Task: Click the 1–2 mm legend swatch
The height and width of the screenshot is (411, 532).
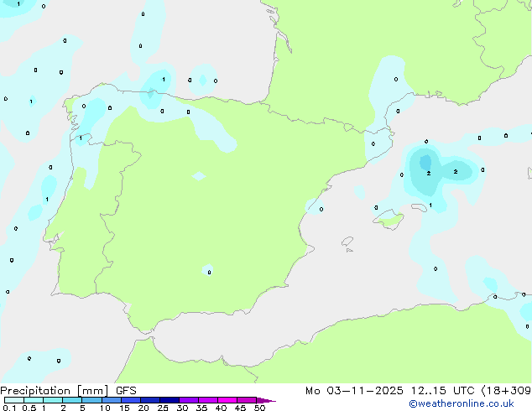Action: click(x=53, y=400)
